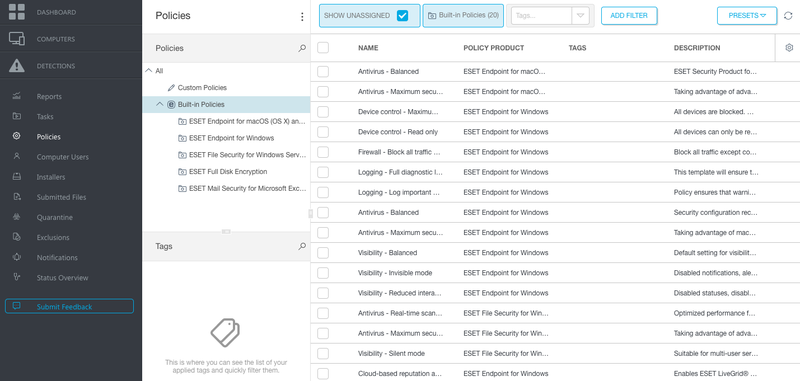Click the Add Filter button
Image resolution: width=800 pixels, height=381 pixels.
(x=629, y=16)
